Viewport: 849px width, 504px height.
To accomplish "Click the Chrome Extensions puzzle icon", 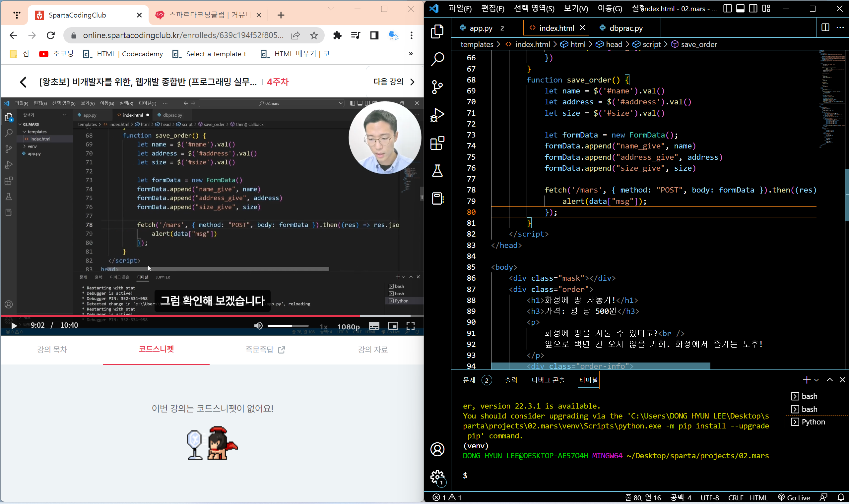I will tap(337, 35).
